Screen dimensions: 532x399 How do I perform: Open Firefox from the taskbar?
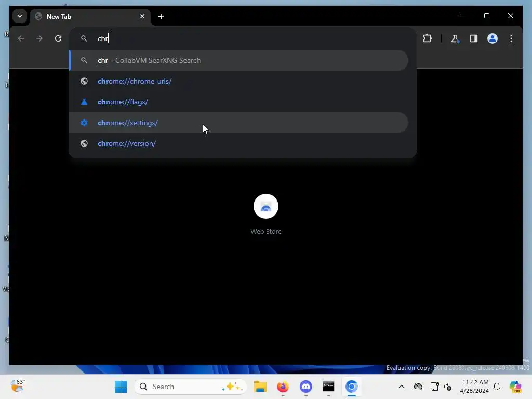(x=283, y=387)
